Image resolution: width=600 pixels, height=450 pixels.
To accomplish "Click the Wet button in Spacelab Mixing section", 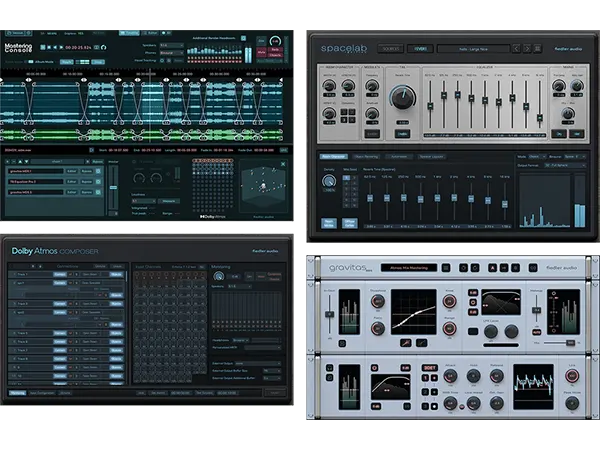I will click(x=577, y=134).
